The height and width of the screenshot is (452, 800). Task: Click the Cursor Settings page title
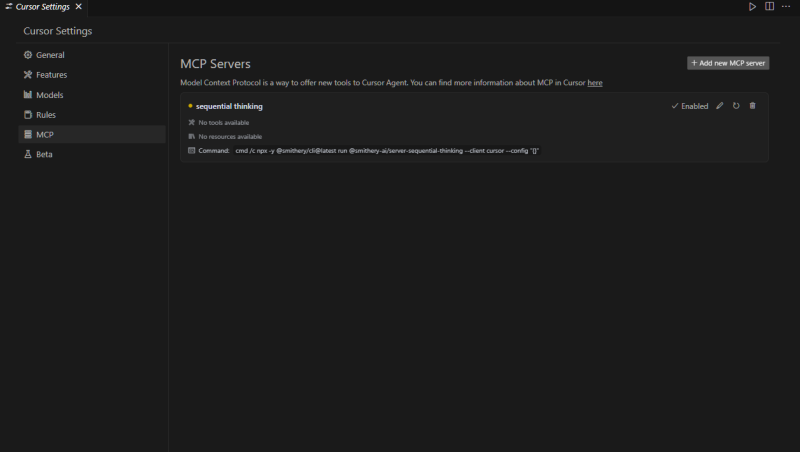(x=58, y=31)
